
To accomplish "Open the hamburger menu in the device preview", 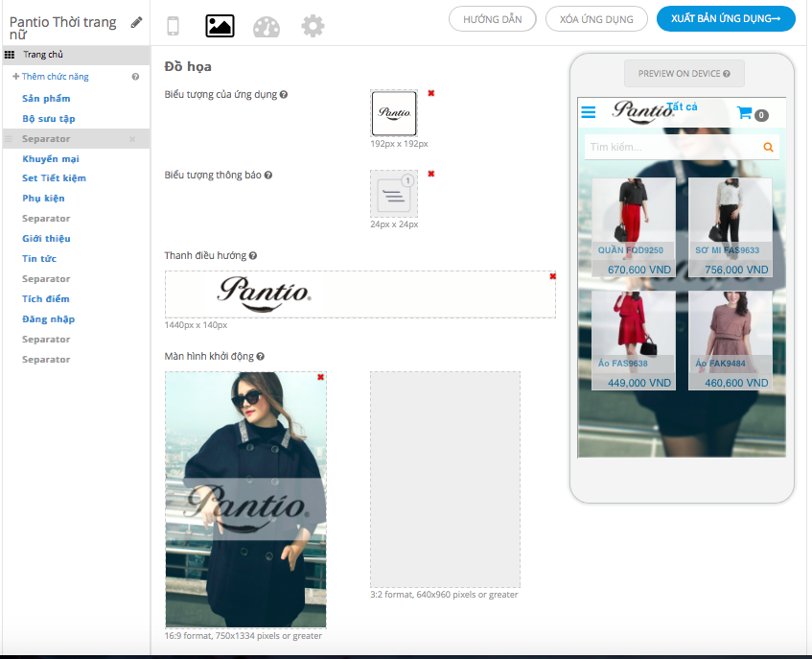I will coord(588,111).
